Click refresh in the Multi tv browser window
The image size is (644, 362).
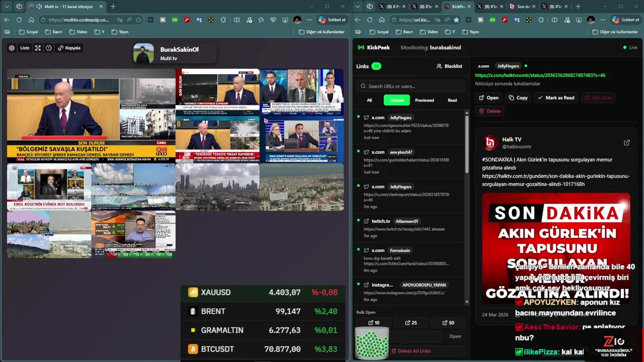pos(19,20)
